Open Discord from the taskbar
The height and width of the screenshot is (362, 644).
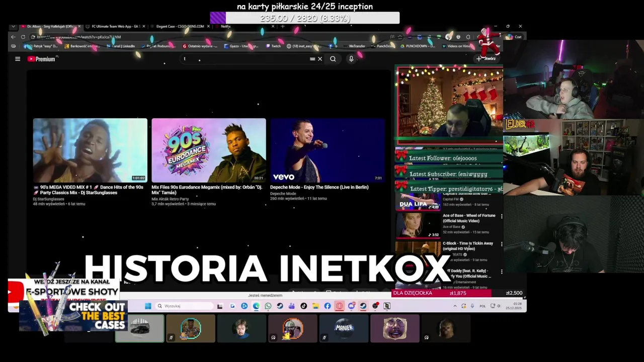[351, 306]
